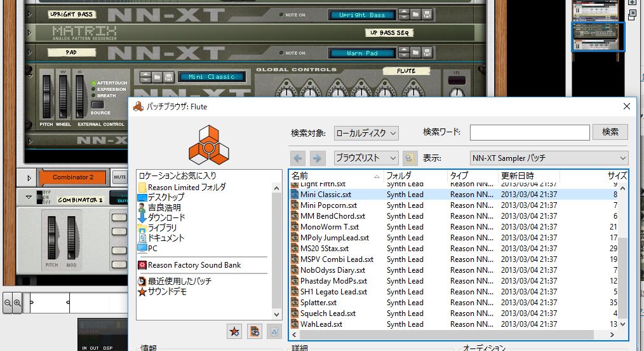Collapse the Flute NN-XT device panel
Screen dimensions: 644x351
click(x=30, y=75)
